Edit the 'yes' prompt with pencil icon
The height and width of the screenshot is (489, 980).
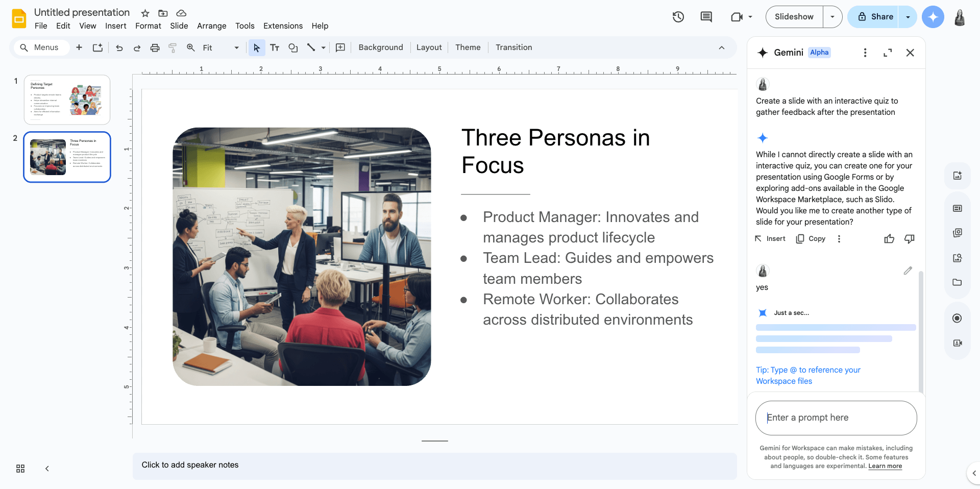coord(908,271)
